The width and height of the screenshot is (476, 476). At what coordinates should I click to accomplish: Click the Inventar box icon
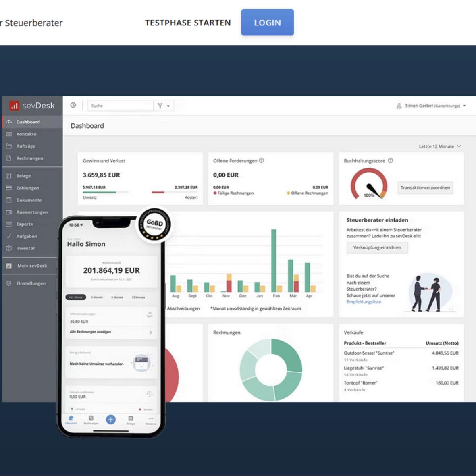9,248
